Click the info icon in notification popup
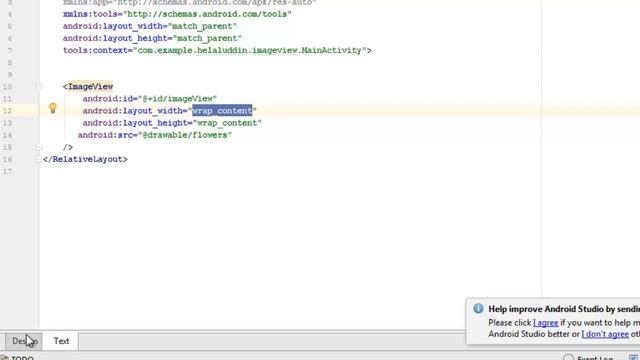Viewport: 640px width, 360px height. 478,309
